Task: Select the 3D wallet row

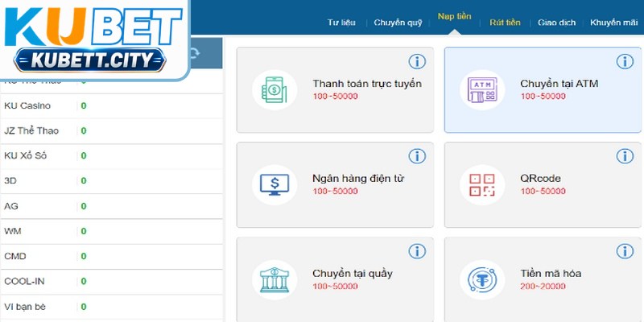Action: click(x=111, y=181)
